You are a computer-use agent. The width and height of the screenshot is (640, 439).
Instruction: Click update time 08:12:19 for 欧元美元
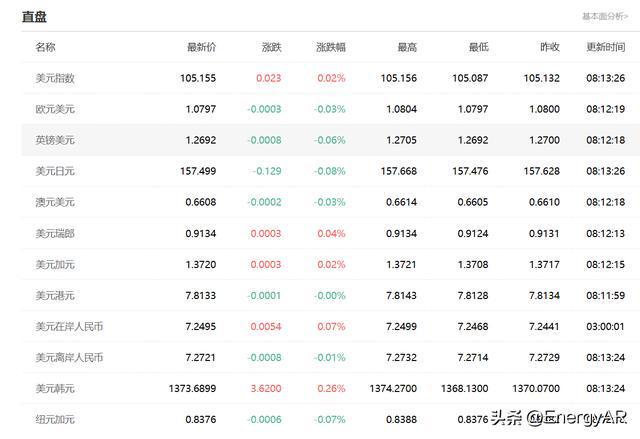click(x=606, y=109)
